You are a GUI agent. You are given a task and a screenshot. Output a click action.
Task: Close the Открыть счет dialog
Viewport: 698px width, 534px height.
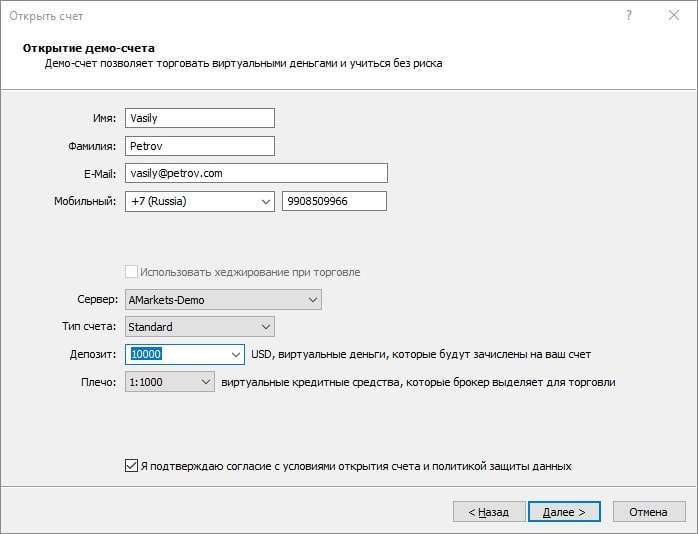point(674,16)
